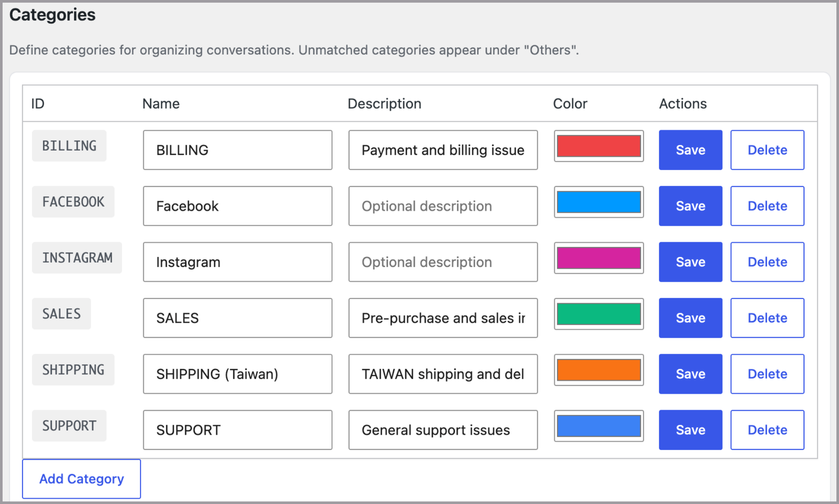Select the FACEBOOK ID badge
This screenshot has width=839, height=504.
click(x=73, y=202)
